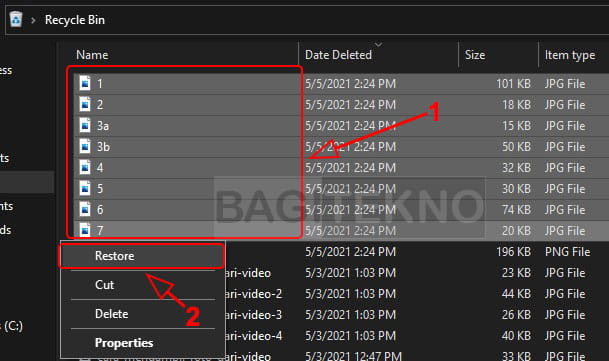Select the image icon of file 2
The image size is (609, 361).
(85, 104)
